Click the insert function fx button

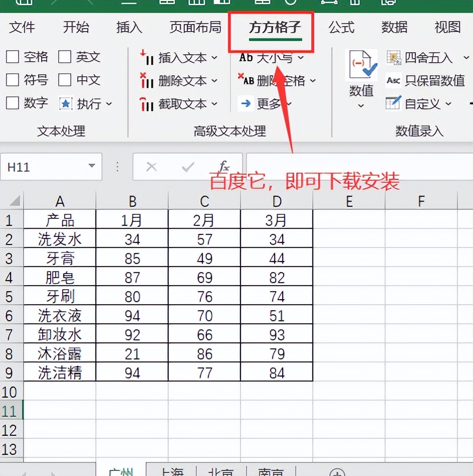point(224,167)
